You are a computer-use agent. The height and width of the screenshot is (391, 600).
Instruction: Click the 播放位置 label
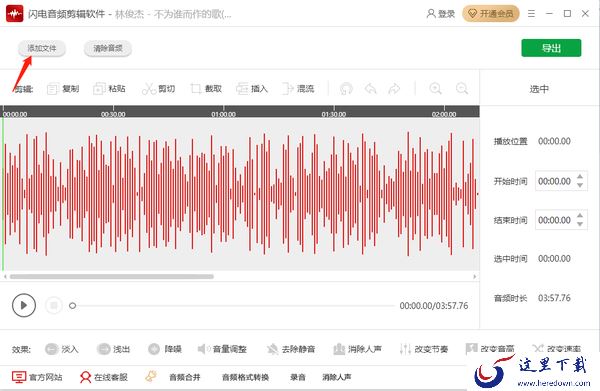tap(510, 142)
